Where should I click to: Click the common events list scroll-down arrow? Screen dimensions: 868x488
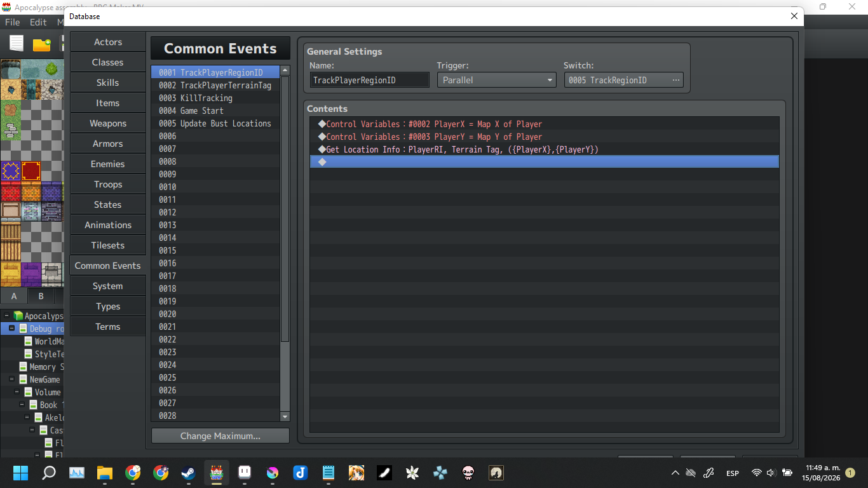point(285,417)
